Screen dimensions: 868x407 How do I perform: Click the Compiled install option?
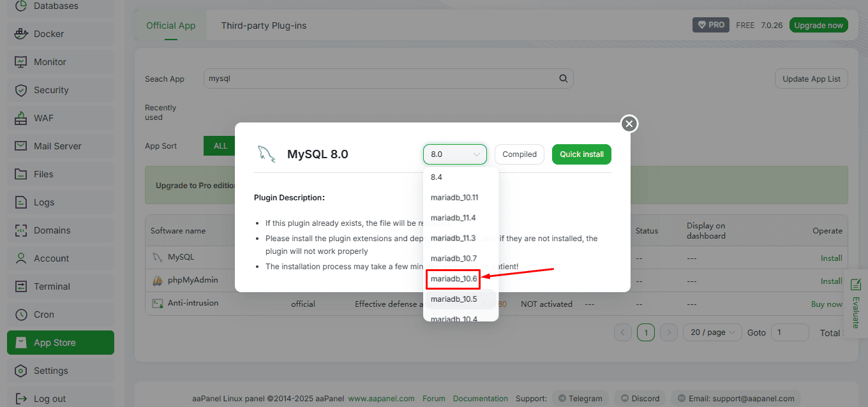point(519,154)
